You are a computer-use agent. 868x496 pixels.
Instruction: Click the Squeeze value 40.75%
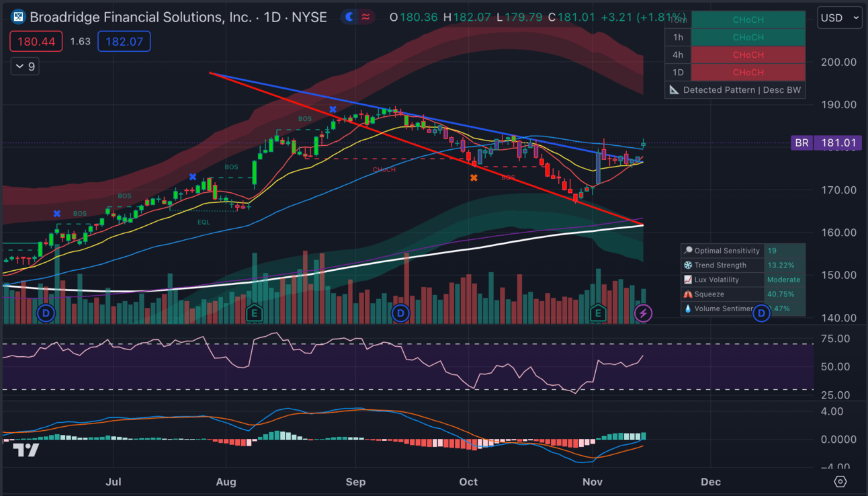(x=781, y=294)
